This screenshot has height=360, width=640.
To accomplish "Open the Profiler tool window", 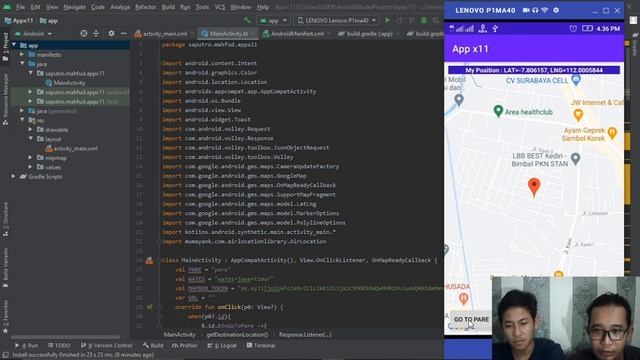I will (x=184, y=345).
